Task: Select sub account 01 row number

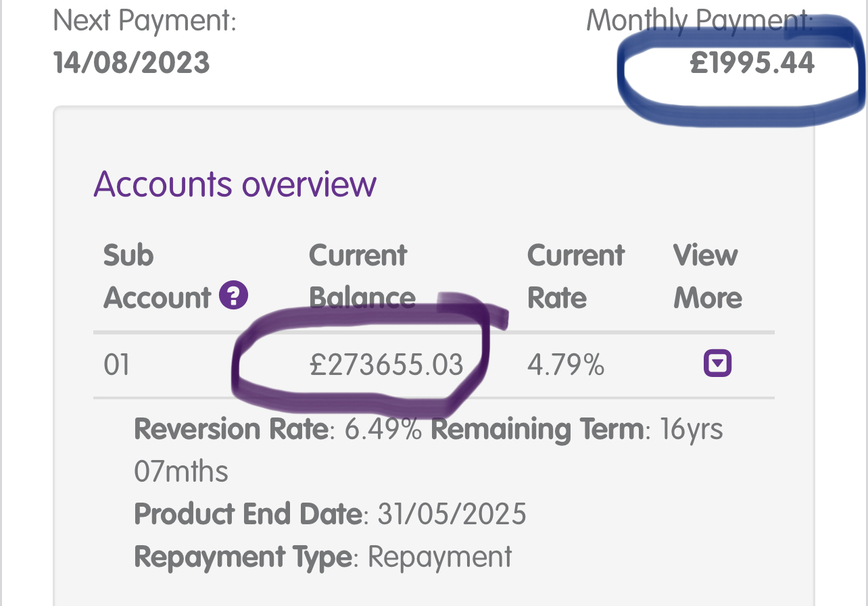Action: [116, 365]
